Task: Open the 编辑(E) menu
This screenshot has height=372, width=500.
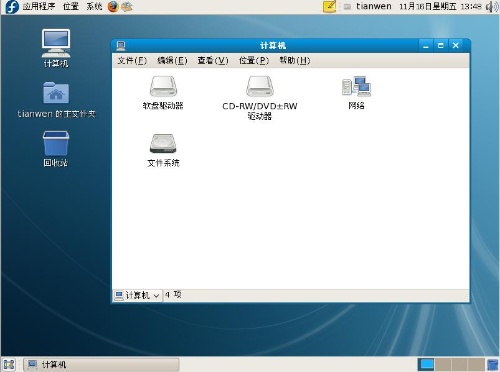Action: click(x=172, y=61)
